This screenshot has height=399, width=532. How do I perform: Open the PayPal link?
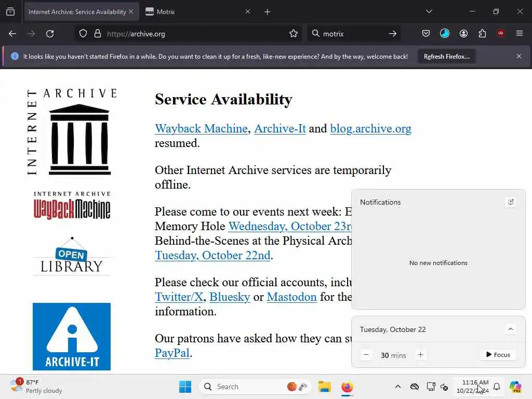point(172,353)
